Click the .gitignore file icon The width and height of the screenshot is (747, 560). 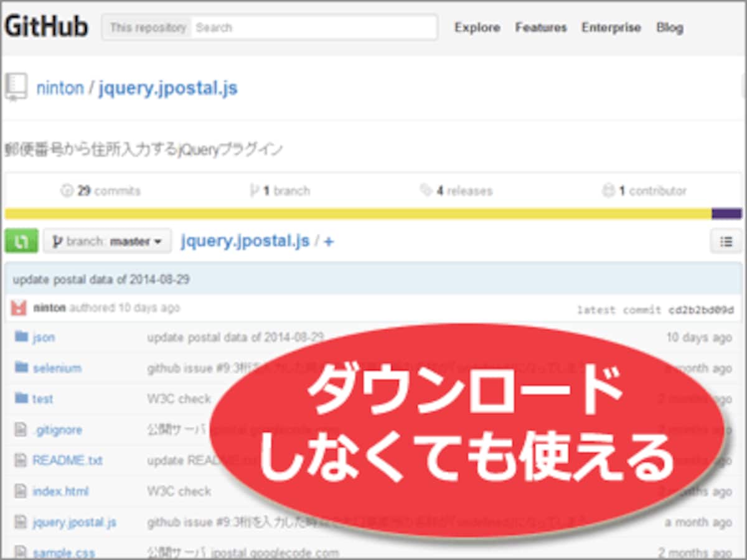coord(22,429)
